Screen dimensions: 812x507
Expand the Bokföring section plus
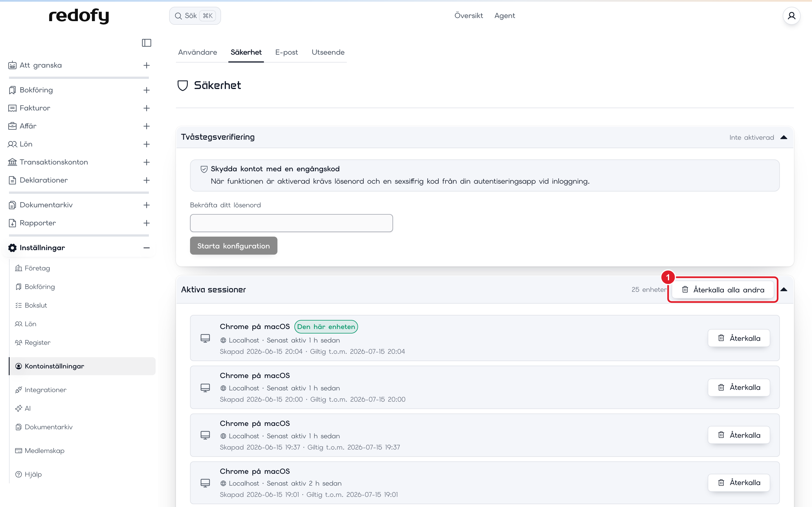[146, 90]
